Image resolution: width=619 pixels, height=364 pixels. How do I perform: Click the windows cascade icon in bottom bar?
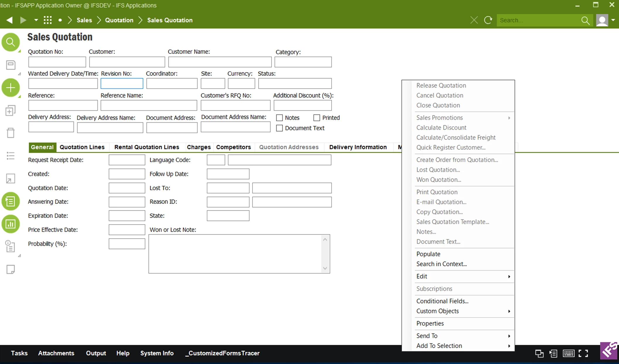point(539,353)
